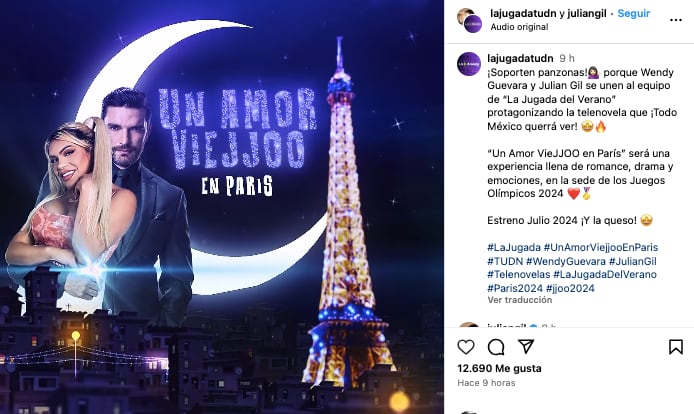Open hashtag #JulianGil
Image resolution: width=694 pixels, height=414 pixels.
click(632, 261)
